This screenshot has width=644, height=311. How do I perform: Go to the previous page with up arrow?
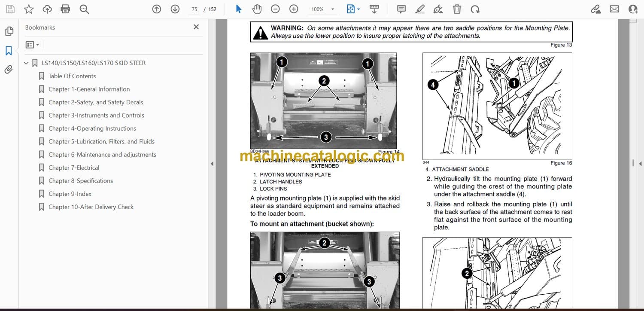point(157,9)
